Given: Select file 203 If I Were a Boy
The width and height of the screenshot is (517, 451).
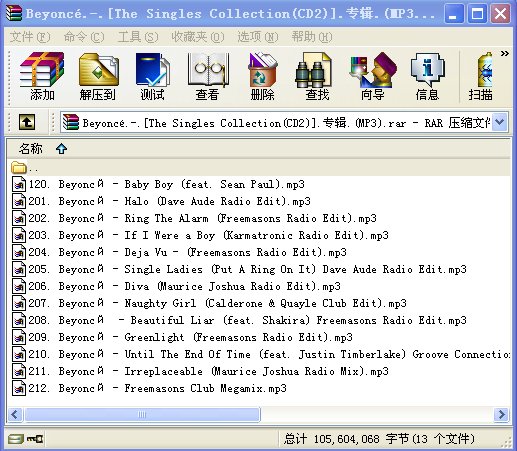Looking at the screenshot, I should coord(200,235).
